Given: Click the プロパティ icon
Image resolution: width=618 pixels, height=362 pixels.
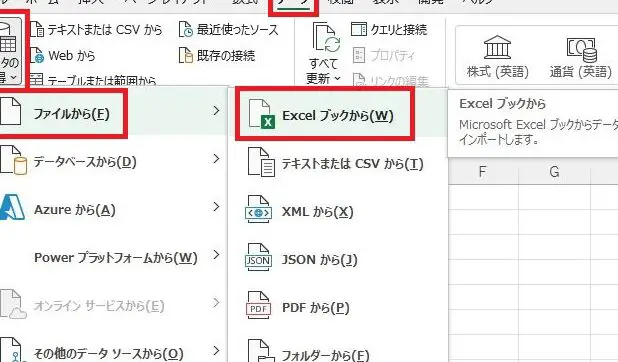Looking at the screenshot, I should tap(358, 55).
